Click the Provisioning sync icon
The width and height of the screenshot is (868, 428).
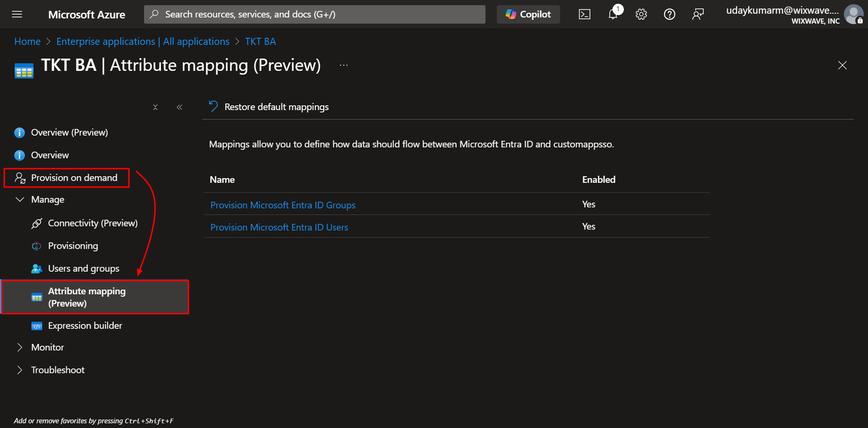[36, 246]
